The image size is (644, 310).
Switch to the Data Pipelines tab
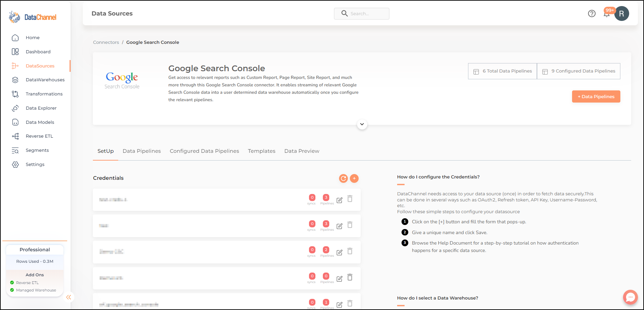click(x=141, y=151)
